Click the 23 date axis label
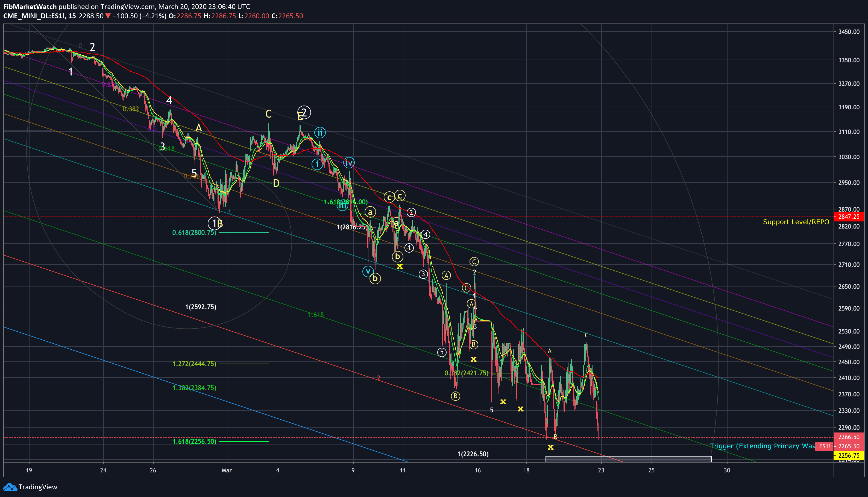 tap(601, 470)
